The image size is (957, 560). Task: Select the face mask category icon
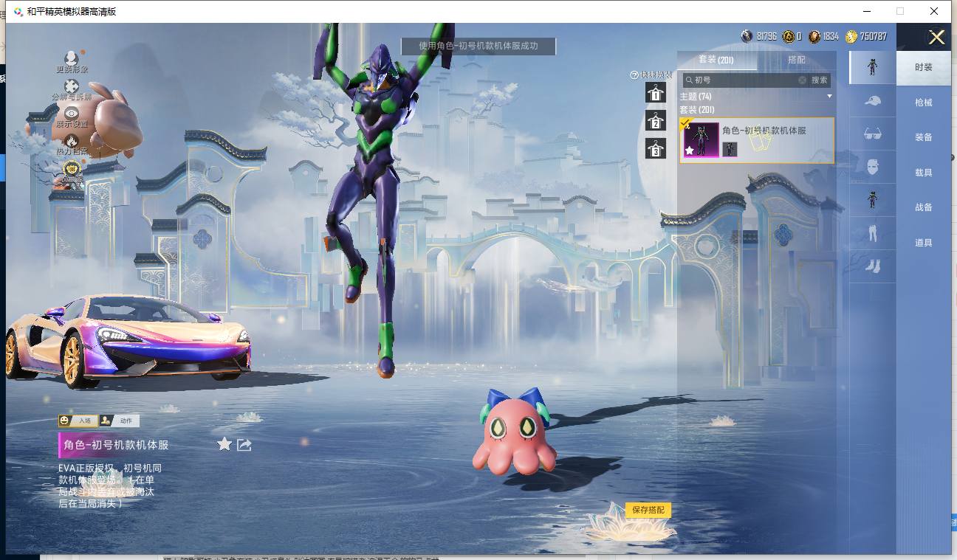point(872,167)
